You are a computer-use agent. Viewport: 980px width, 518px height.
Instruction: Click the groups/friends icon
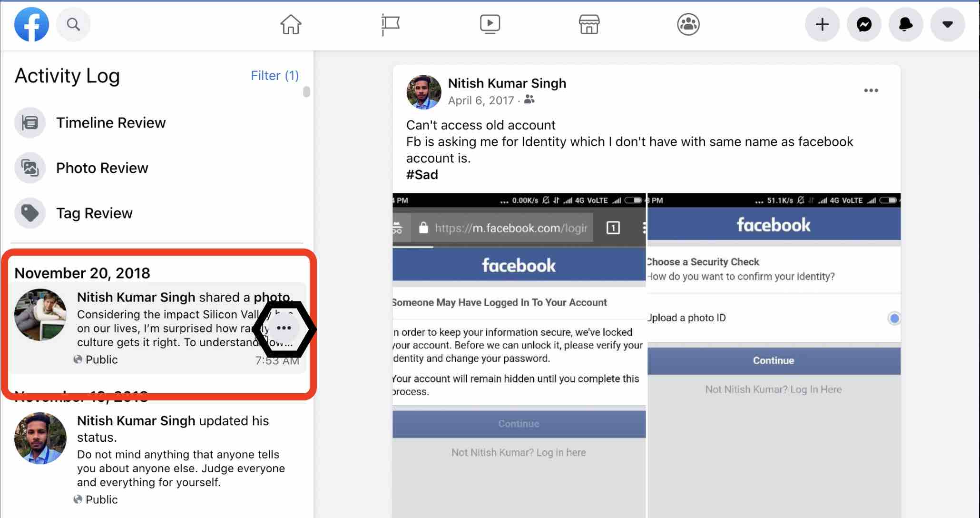688,24
